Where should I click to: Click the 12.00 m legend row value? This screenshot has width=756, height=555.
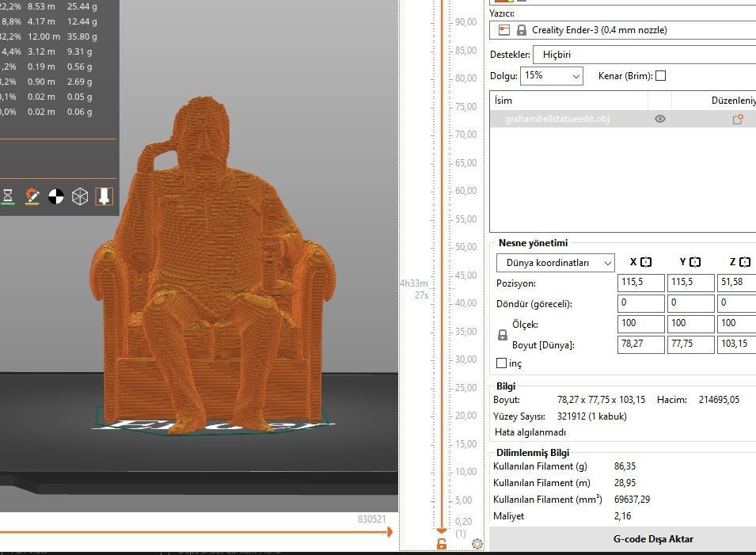pos(44,36)
